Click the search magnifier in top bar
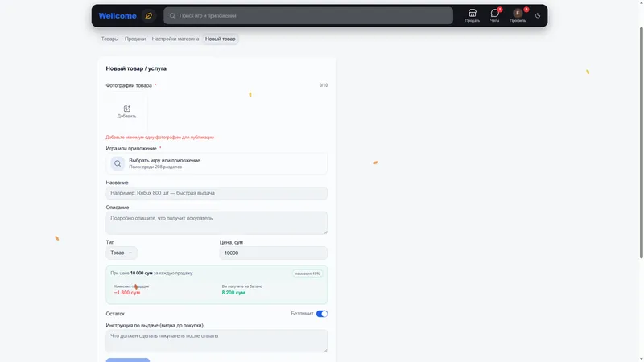 coord(172,15)
